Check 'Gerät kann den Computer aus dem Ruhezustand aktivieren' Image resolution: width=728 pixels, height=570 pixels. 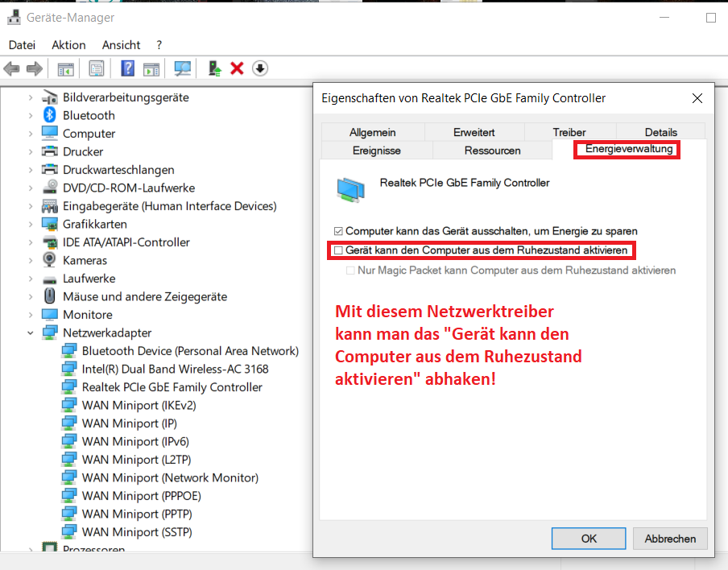coord(338,250)
